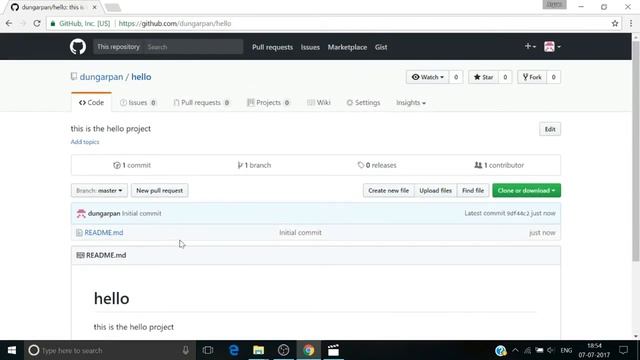The height and width of the screenshot is (360, 640).
Task: Open File Explorer from taskbar
Action: 258,350
